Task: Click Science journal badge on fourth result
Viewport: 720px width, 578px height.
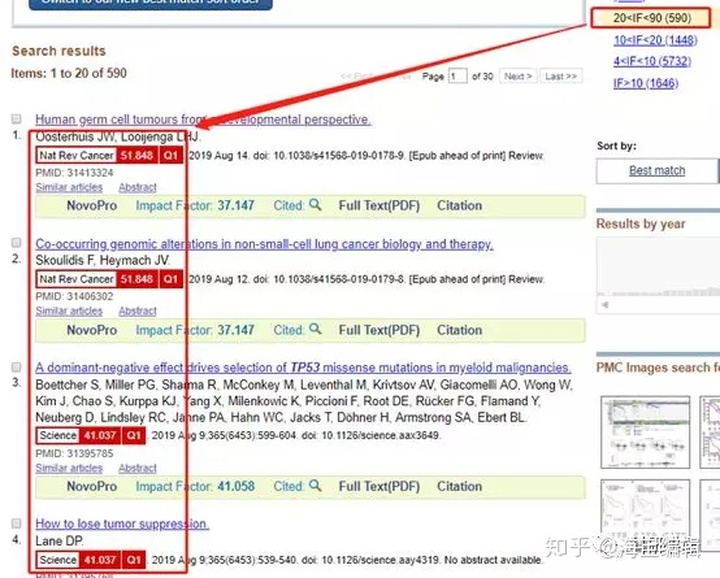Action: click(x=58, y=560)
